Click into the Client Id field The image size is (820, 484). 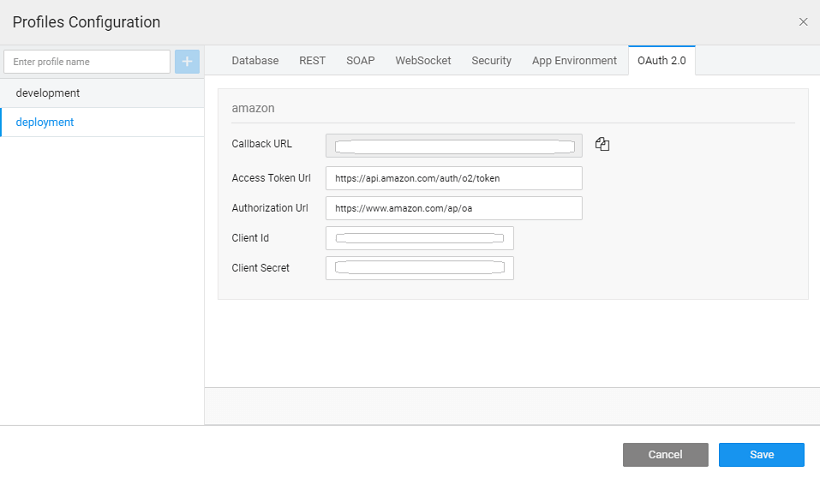click(x=419, y=238)
